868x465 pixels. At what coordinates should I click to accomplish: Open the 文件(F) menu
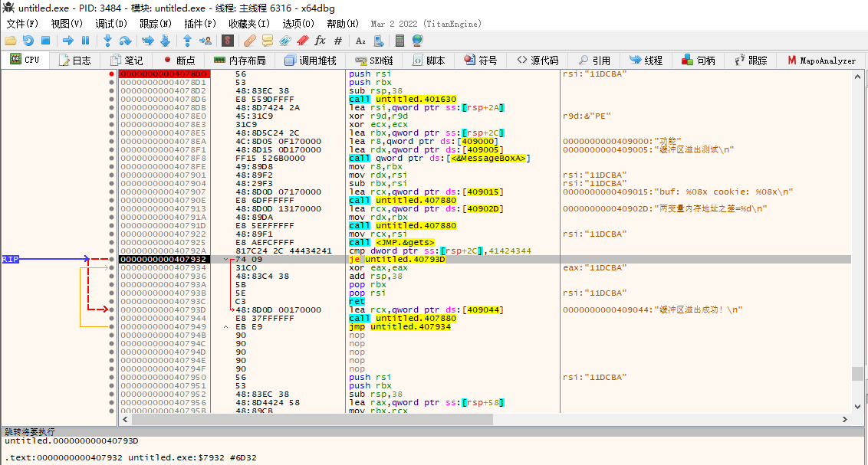(x=22, y=24)
